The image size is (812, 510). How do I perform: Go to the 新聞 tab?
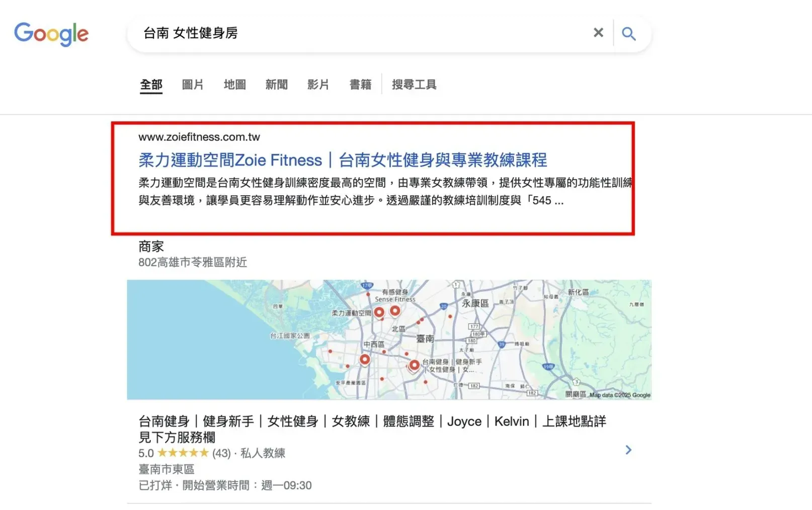pyautogui.click(x=277, y=84)
